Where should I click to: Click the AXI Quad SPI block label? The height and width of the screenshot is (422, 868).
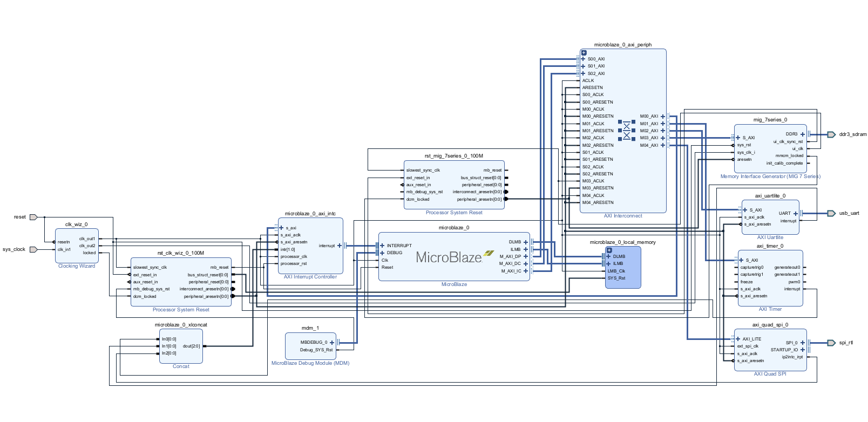coord(770,374)
